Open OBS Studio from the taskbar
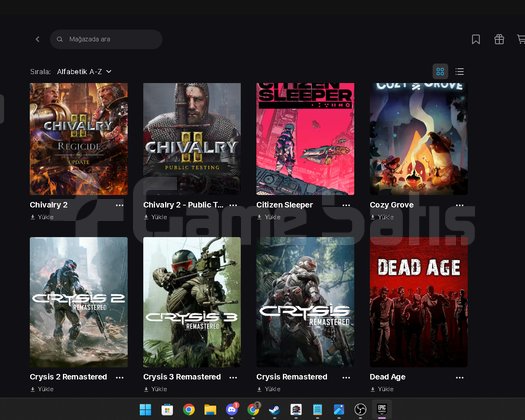The height and width of the screenshot is (420, 525). pyautogui.click(x=360, y=409)
